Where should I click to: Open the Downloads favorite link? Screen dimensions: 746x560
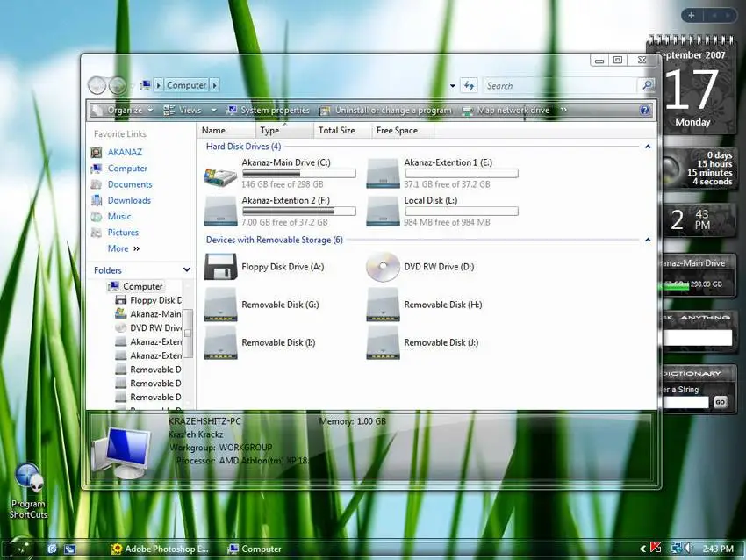pyautogui.click(x=129, y=201)
